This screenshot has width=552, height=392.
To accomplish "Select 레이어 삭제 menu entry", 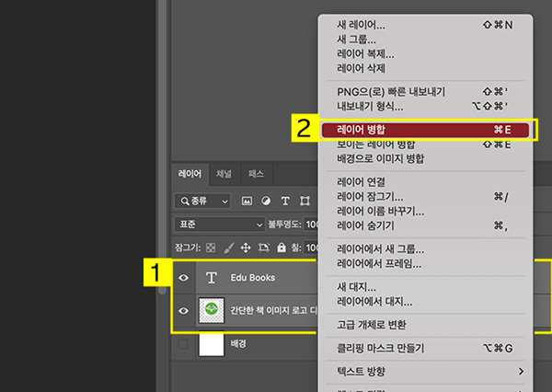I will tap(425, 68).
